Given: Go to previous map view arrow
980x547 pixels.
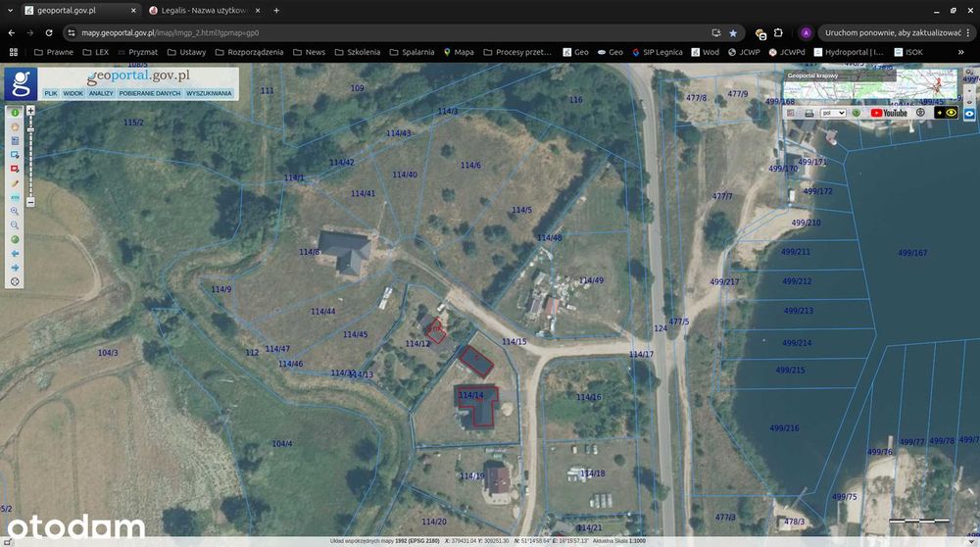Looking at the screenshot, I should (15, 254).
